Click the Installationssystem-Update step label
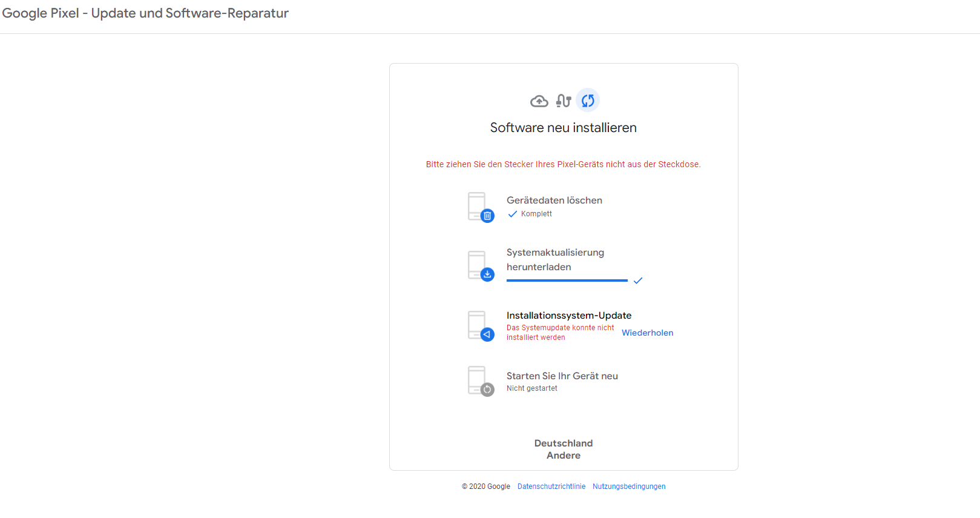Viewport: 980px width, 518px height. tap(569, 316)
